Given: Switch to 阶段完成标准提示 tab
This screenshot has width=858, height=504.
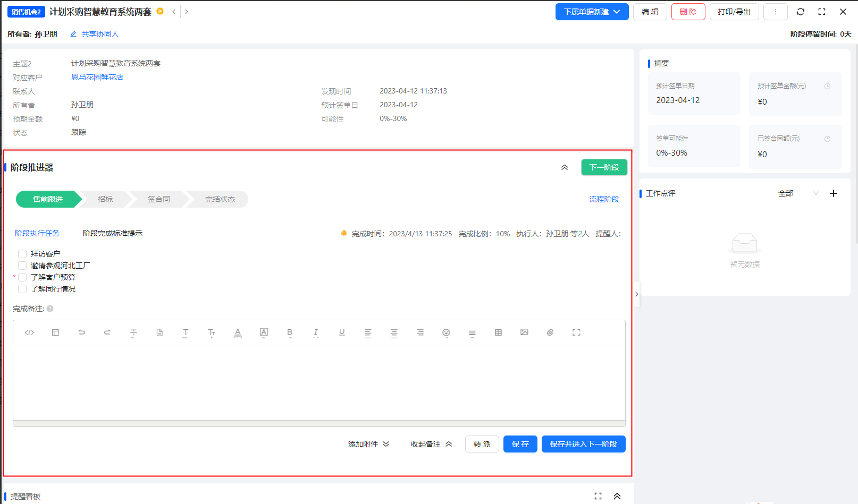Looking at the screenshot, I should click(113, 233).
